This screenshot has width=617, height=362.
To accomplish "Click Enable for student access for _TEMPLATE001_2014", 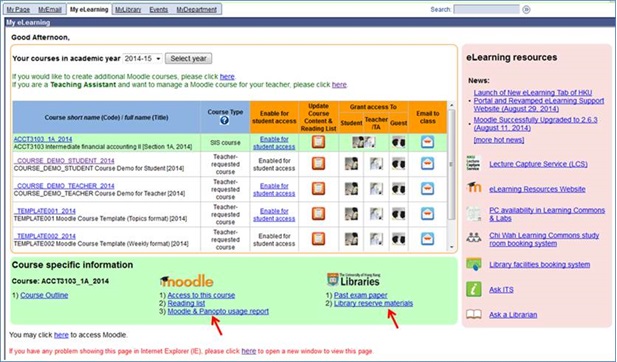I will 274,215.
